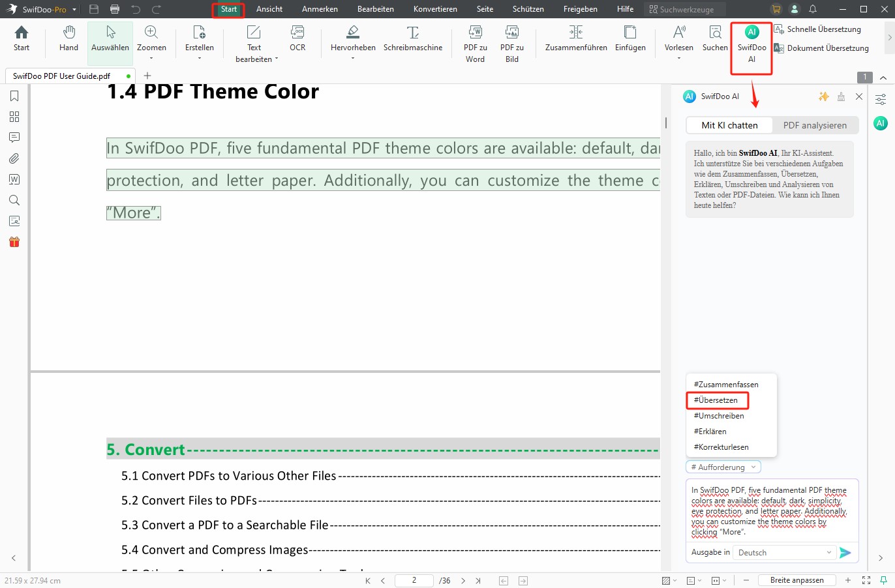Switch to the Mit KI chatten tab
This screenshot has width=895, height=588.
(729, 125)
